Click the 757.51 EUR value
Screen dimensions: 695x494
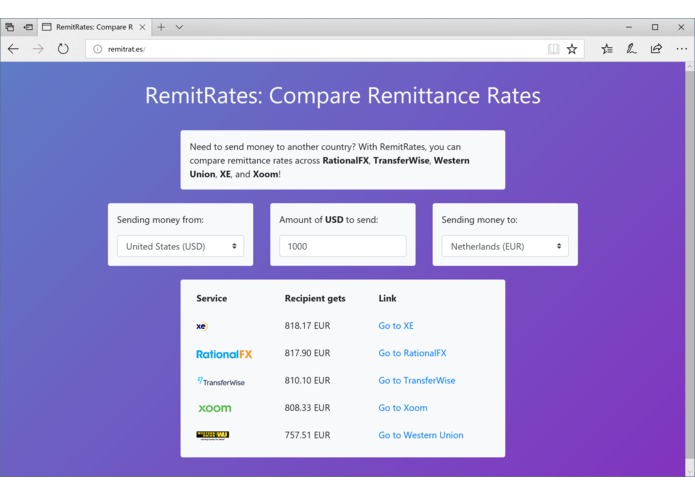(x=307, y=436)
